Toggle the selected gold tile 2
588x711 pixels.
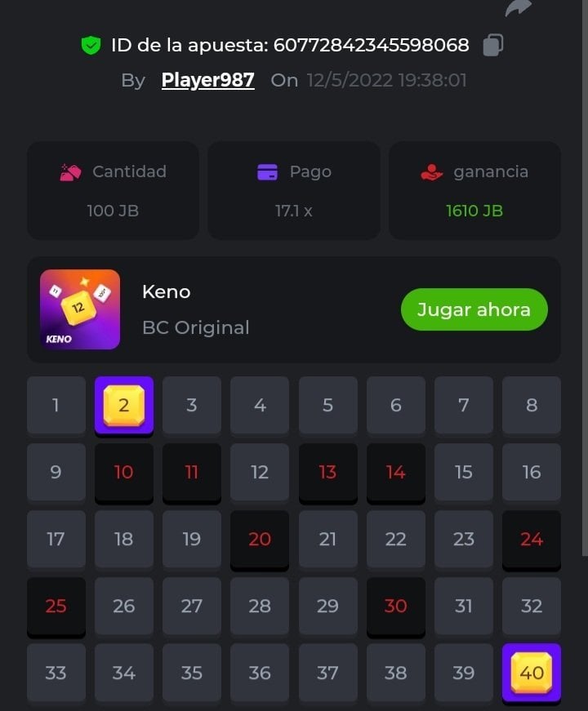[124, 406]
